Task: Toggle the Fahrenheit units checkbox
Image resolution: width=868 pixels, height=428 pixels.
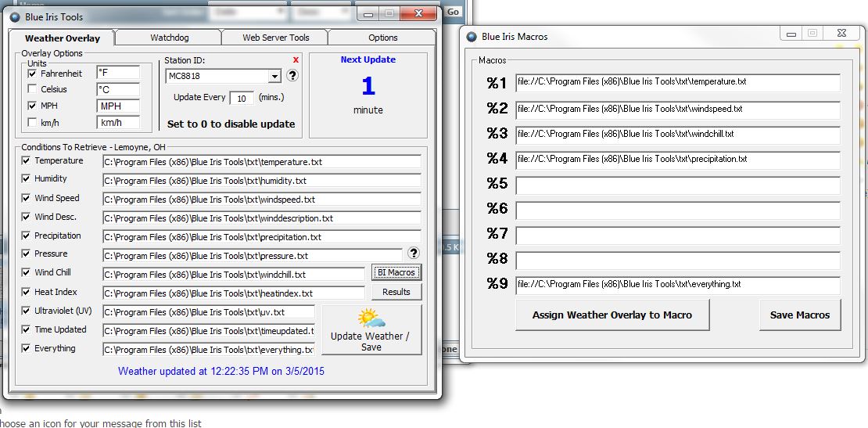Action: (32, 74)
